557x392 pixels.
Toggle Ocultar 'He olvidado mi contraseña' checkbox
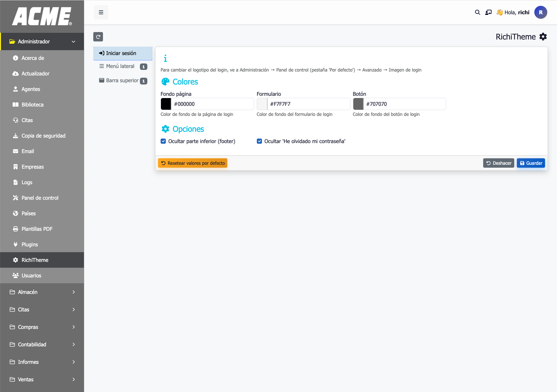coord(259,141)
